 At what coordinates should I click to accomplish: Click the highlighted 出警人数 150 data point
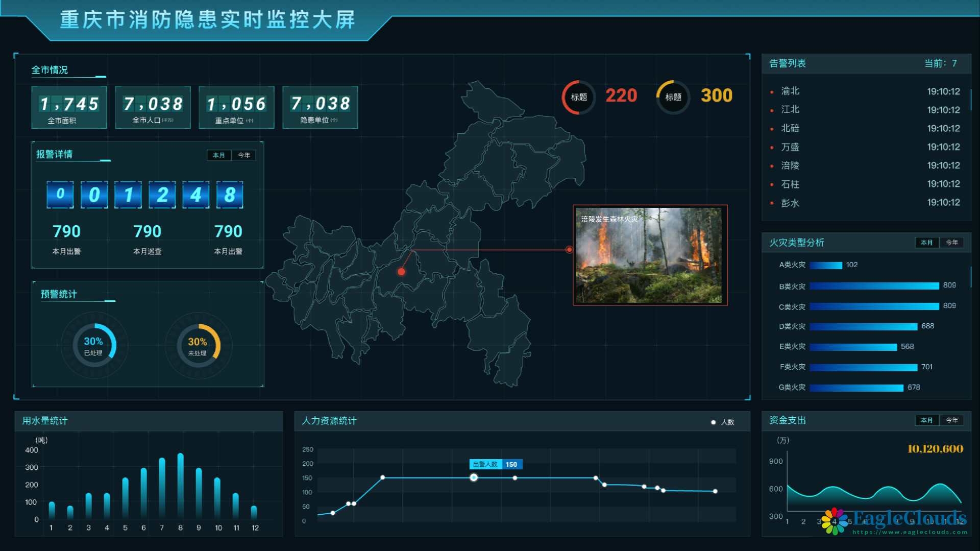coord(474,477)
